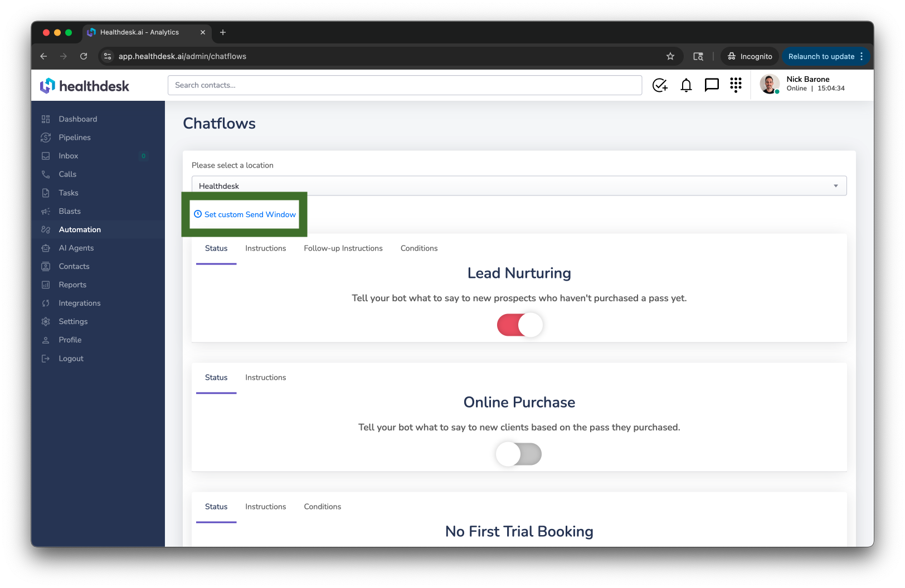Click the Settings gear icon
The width and height of the screenshot is (905, 588).
(46, 321)
